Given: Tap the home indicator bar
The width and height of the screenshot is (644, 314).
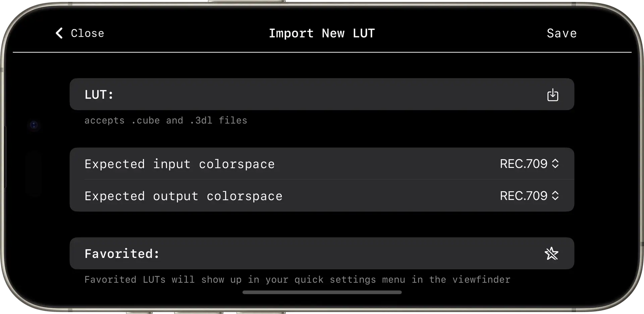Looking at the screenshot, I should pos(322,293).
